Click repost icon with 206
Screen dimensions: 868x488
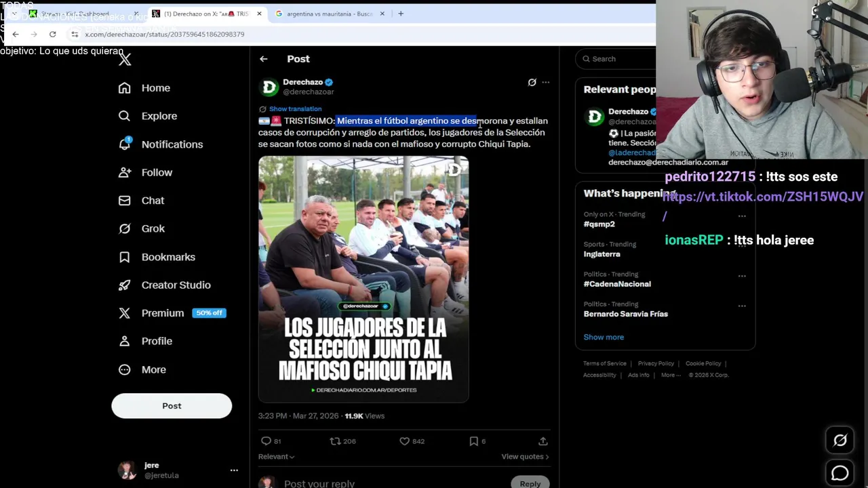(x=335, y=441)
